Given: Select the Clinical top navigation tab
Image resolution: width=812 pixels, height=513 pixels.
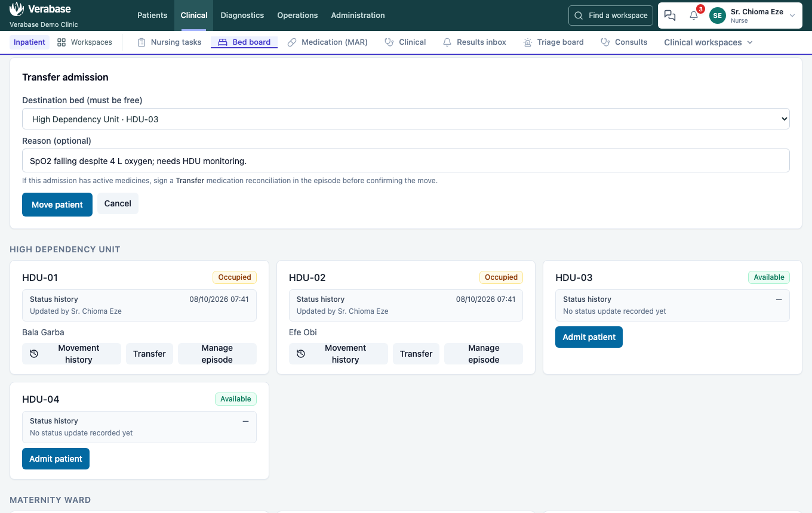Looking at the screenshot, I should pyautogui.click(x=194, y=16).
